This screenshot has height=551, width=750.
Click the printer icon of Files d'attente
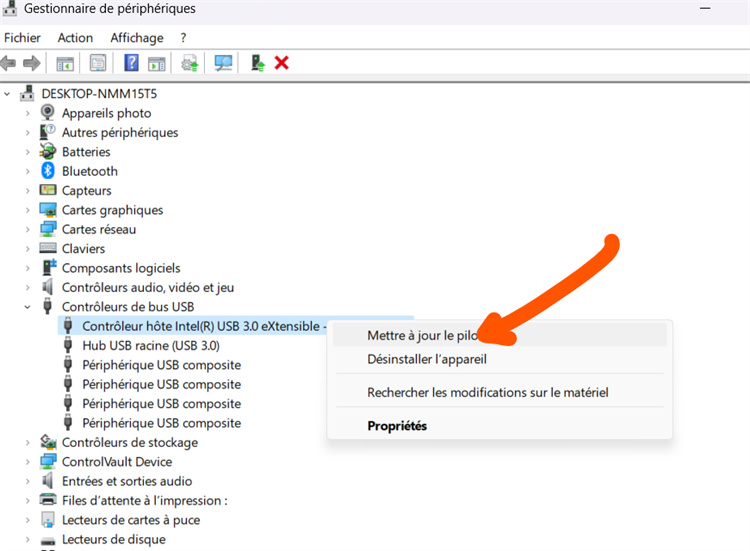coord(48,500)
